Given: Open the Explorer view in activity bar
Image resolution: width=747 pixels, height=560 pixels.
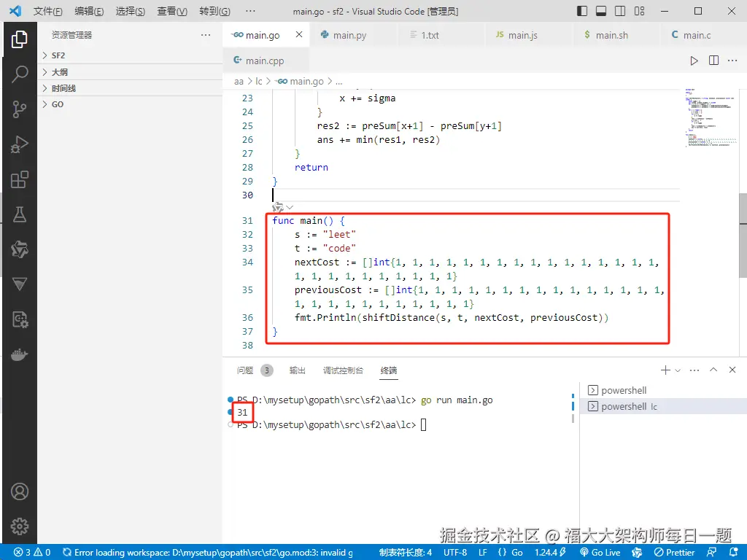Looking at the screenshot, I should [20, 39].
